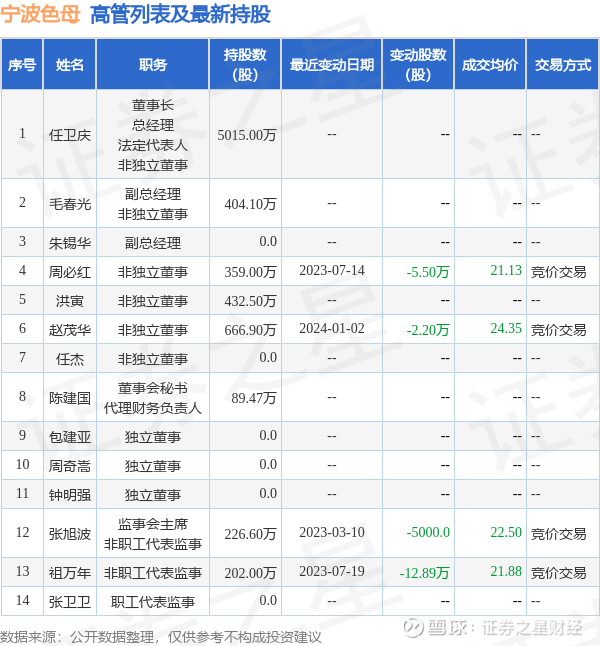This screenshot has width=600, height=646.
Task: Click the title text 宁波色母
Action: (x=40, y=14)
